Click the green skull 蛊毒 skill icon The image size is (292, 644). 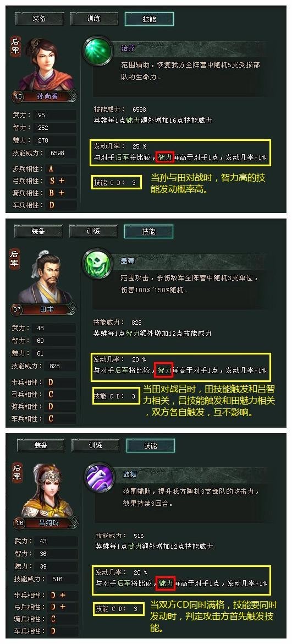pyautogui.click(x=97, y=263)
